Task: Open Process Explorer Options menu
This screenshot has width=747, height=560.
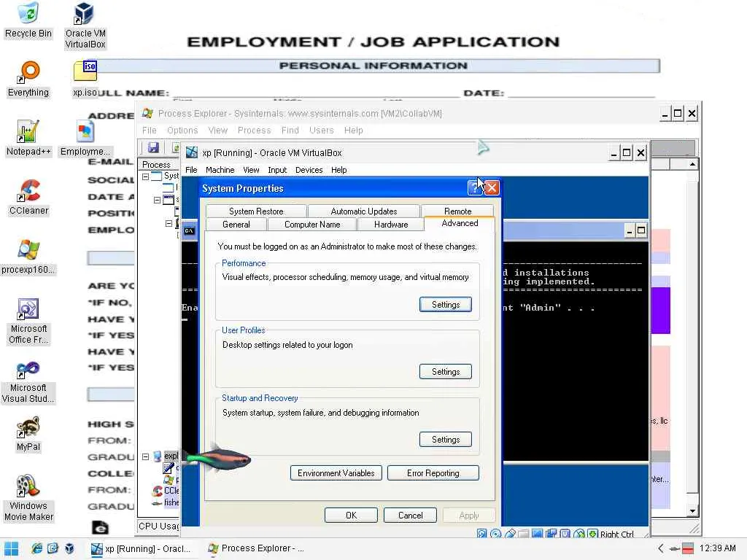Action: (182, 131)
